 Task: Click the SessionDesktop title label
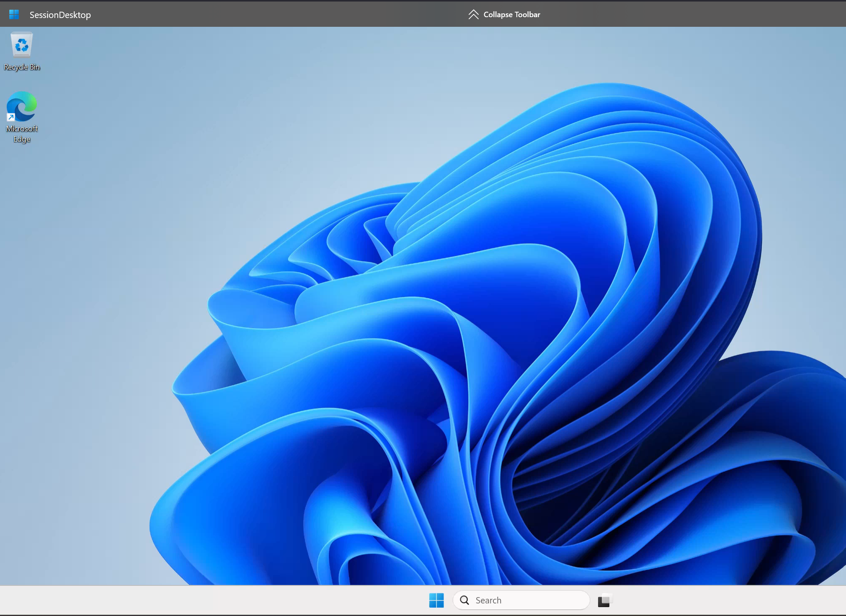pos(60,15)
